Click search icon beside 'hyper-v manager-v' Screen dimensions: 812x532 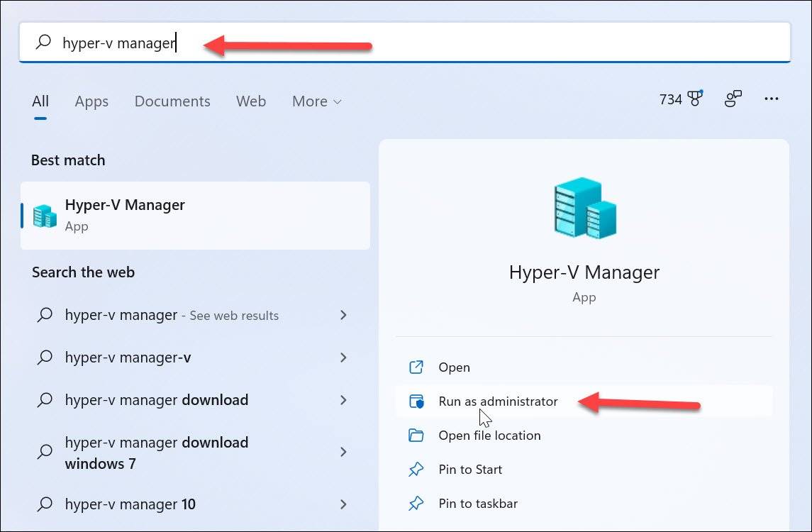(x=45, y=358)
